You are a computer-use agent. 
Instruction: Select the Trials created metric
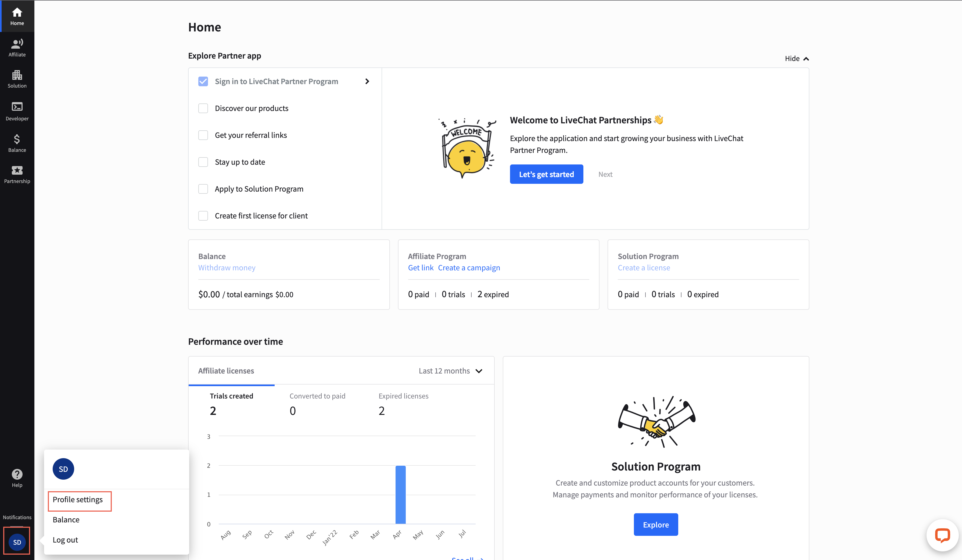[231, 404]
